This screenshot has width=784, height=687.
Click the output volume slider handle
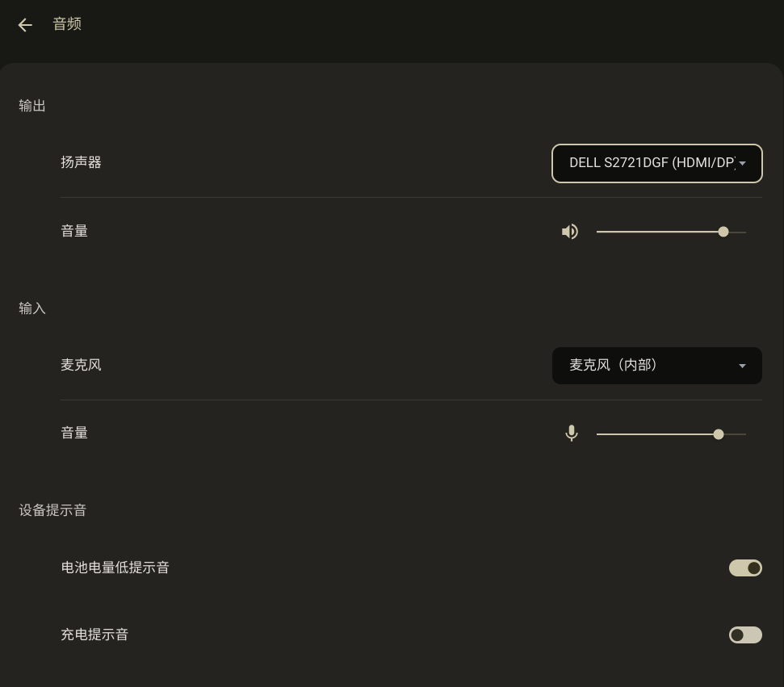(x=723, y=232)
